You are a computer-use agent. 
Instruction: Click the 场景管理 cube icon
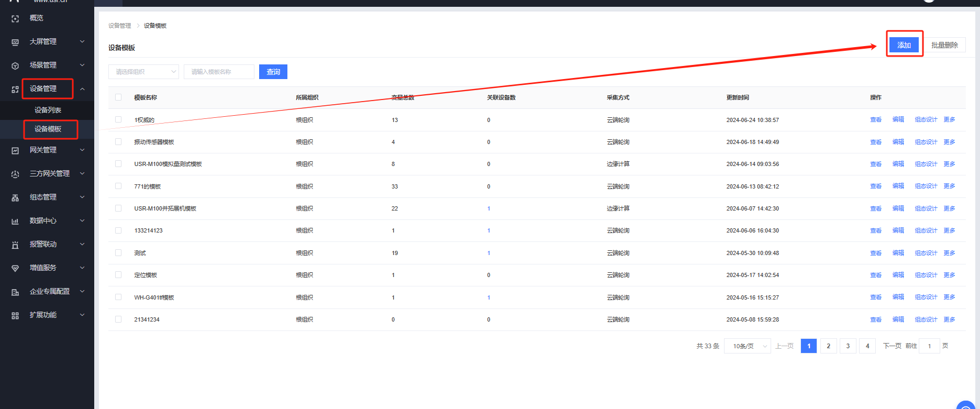pyautogui.click(x=15, y=65)
